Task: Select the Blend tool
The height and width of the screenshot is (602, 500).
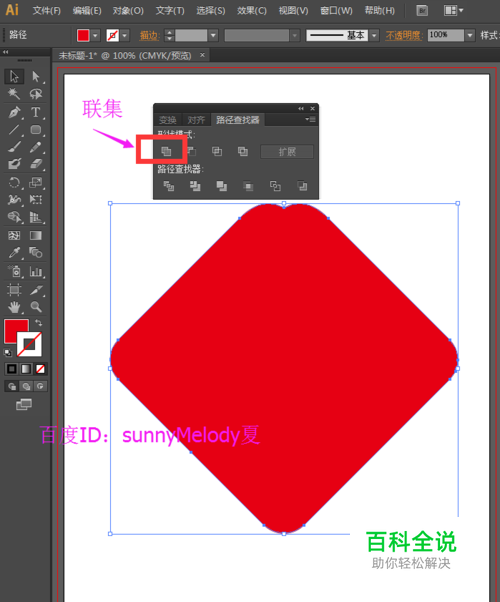Action: click(x=36, y=253)
